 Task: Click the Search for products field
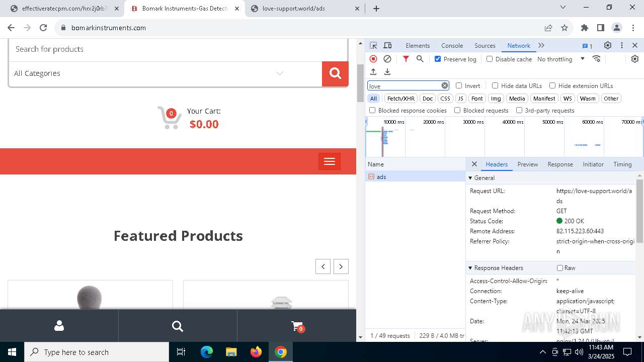(x=178, y=49)
